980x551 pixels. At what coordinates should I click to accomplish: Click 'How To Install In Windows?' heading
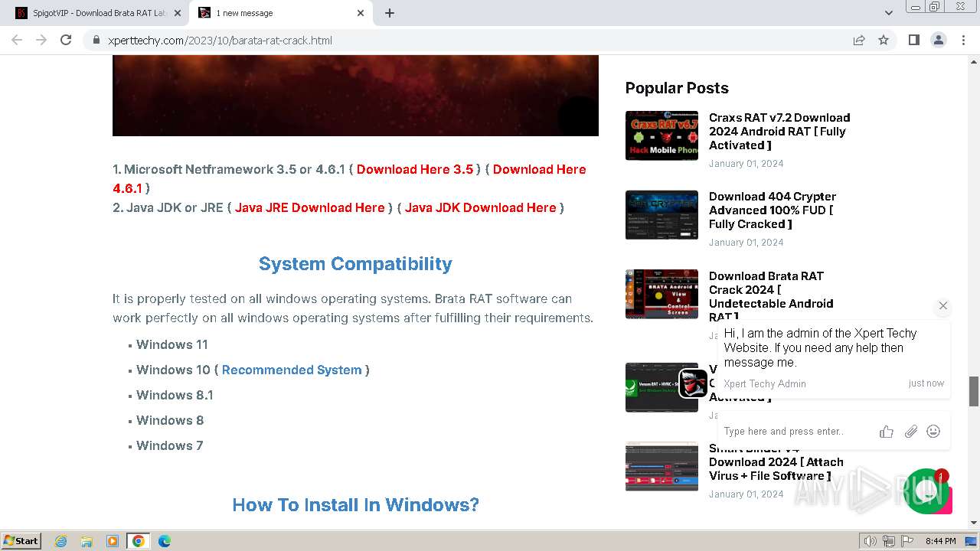pyautogui.click(x=355, y=505)
